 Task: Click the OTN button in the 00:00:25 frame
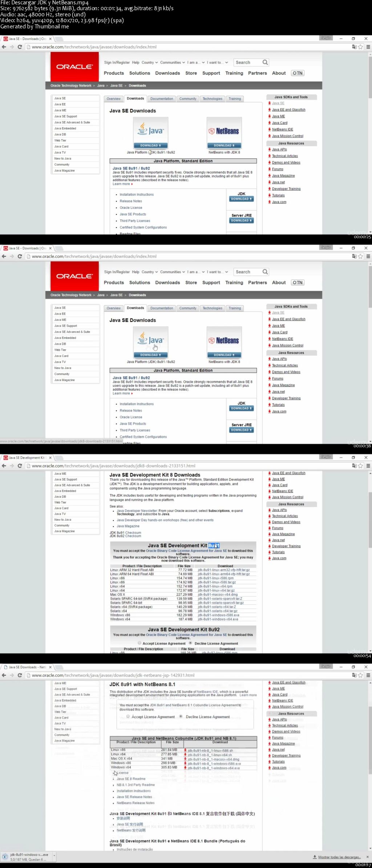pyautogui.click(x=298, y=73)
